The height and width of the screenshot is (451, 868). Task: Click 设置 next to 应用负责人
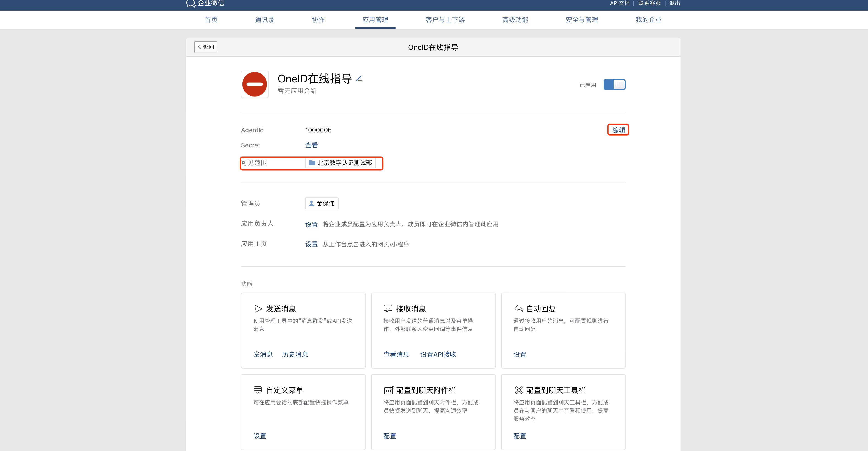click(x=311, y=225)
